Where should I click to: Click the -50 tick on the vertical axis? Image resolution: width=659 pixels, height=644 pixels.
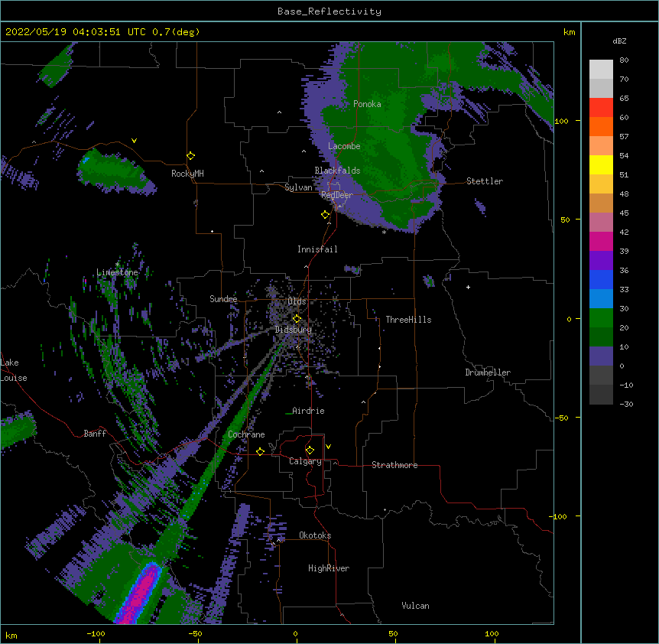[561, 418]
